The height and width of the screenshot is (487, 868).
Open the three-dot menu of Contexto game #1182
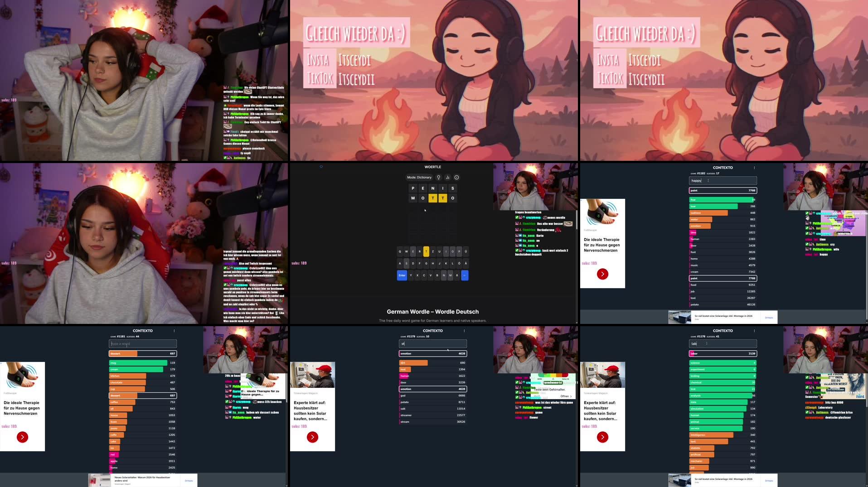(754, 168)
